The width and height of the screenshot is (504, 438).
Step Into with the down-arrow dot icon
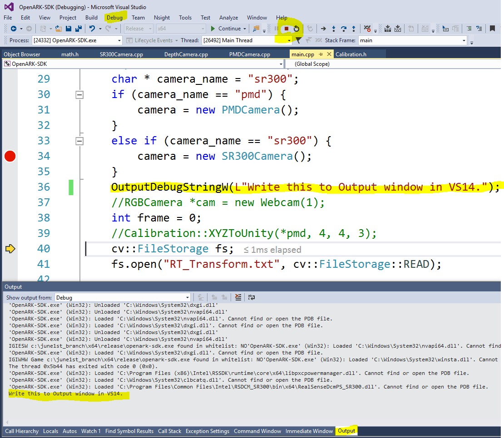pos(334,29)
